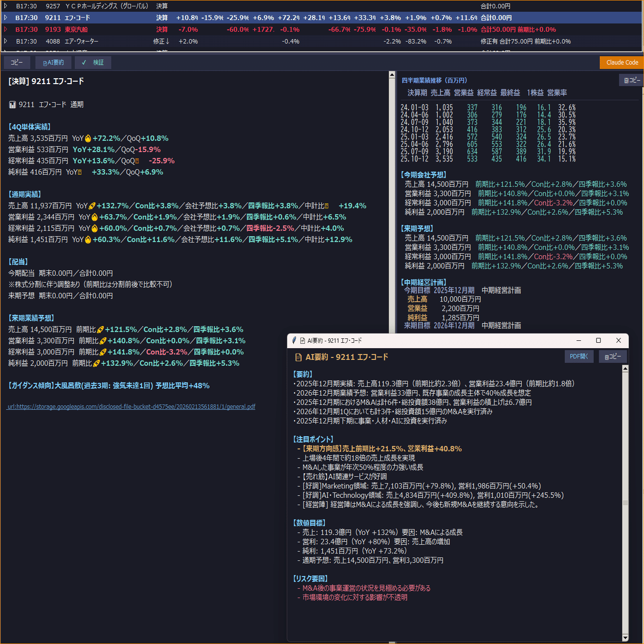The image size is (644, 644).
Task: Click the AI要約 window scrollbar thumb
Action: click(x=625, y=503)
